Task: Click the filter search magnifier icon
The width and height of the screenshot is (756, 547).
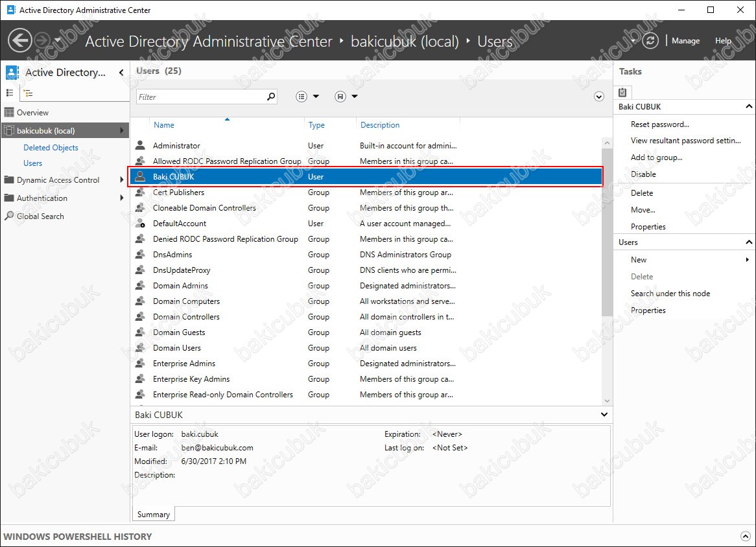Action: point(271,97)
